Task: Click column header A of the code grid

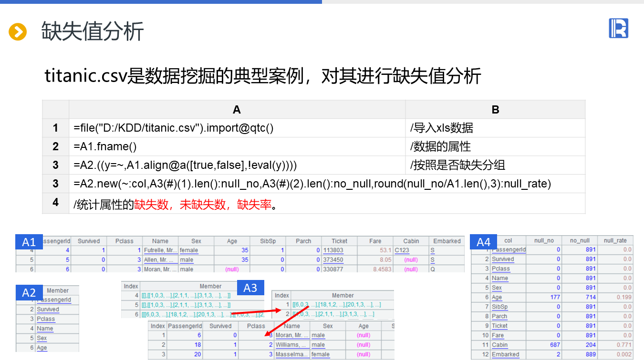Action: (x=237, y=110)
